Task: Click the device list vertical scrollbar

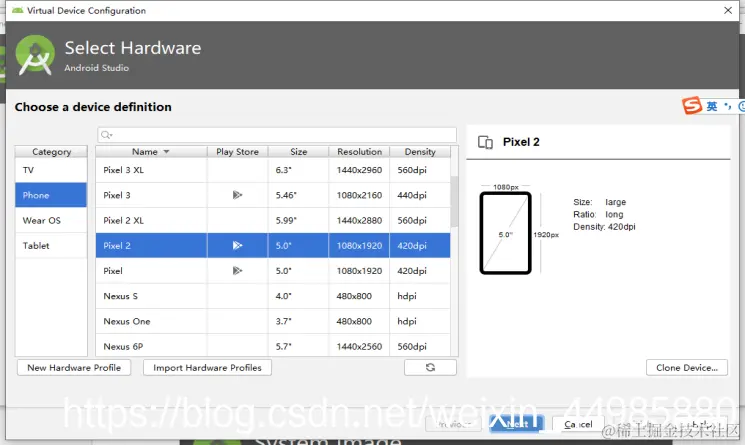Action: tap(454, 201)
